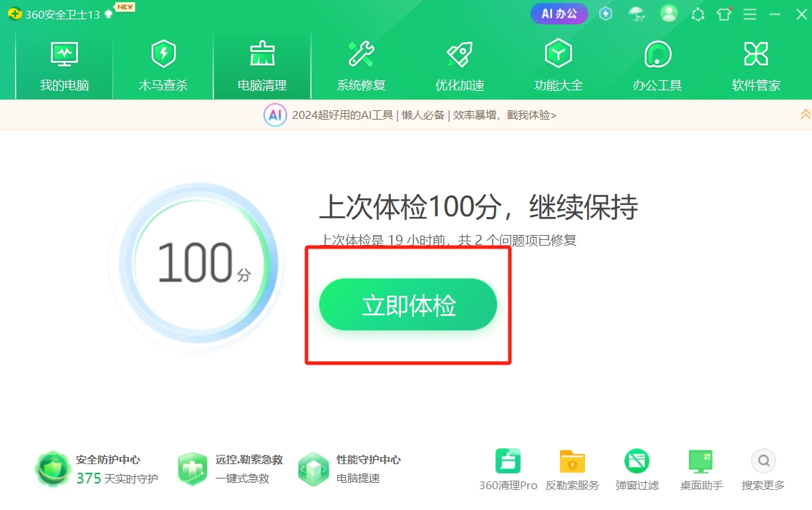The image size is (812, 510).
Task: Click the upgrade arrow next to version
Action: point(108,14)
